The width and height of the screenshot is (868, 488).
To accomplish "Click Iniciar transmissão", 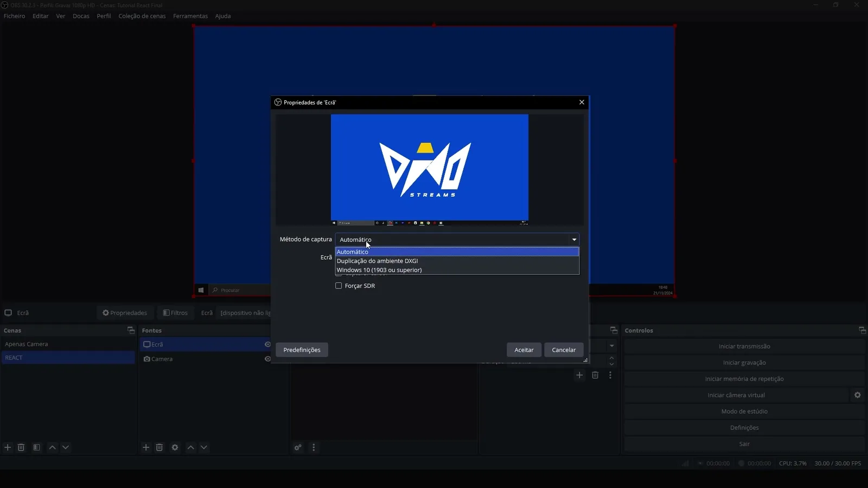I will coord(744,346).
